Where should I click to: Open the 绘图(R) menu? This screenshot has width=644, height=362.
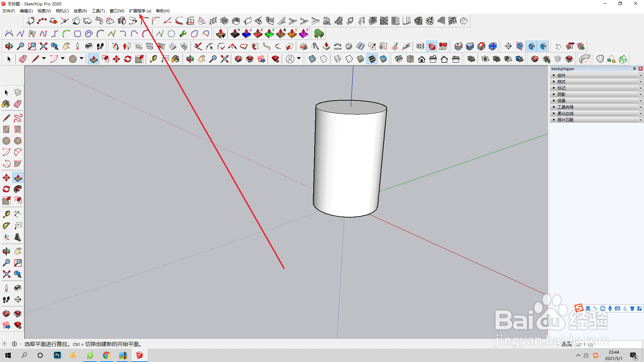(x=80, y=11)
